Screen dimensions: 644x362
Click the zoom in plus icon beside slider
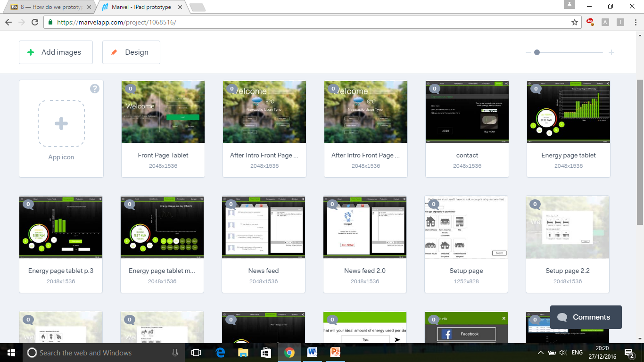click(611, 52)
